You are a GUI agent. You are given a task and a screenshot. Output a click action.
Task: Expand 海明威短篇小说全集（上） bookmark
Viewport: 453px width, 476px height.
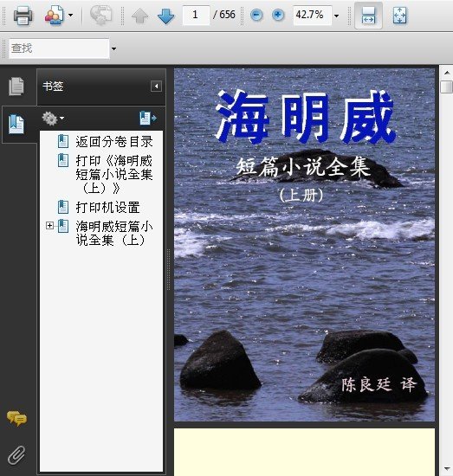pos(49,226)
